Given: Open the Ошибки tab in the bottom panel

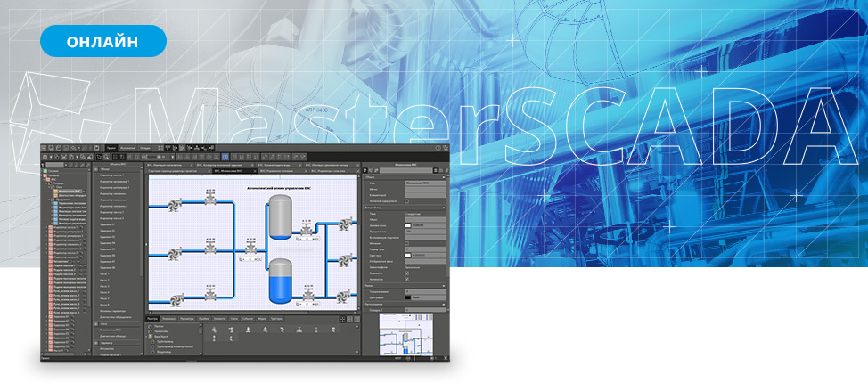Looking at the screenshot, I should (x=204, y=319).
